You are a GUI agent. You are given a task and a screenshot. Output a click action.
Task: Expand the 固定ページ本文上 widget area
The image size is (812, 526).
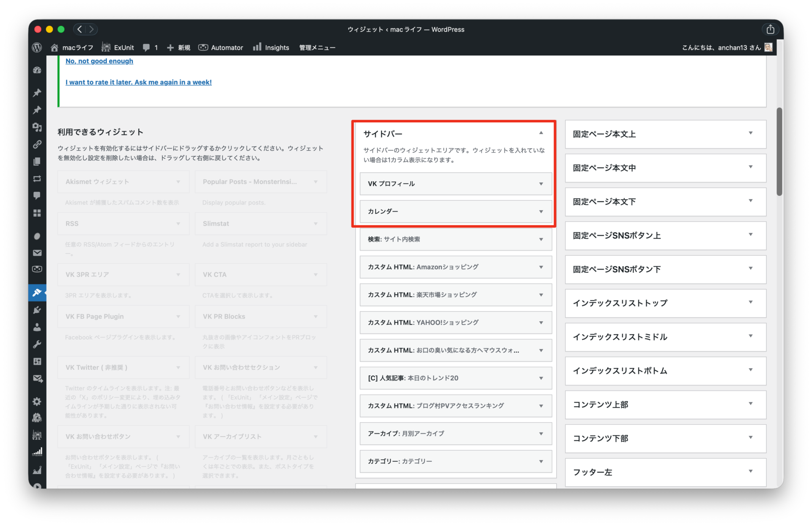tap(750, 134)
